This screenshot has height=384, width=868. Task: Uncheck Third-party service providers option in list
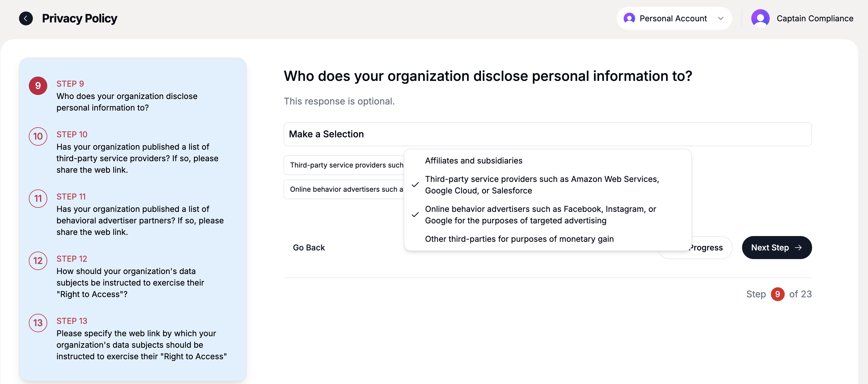[541, 185]
